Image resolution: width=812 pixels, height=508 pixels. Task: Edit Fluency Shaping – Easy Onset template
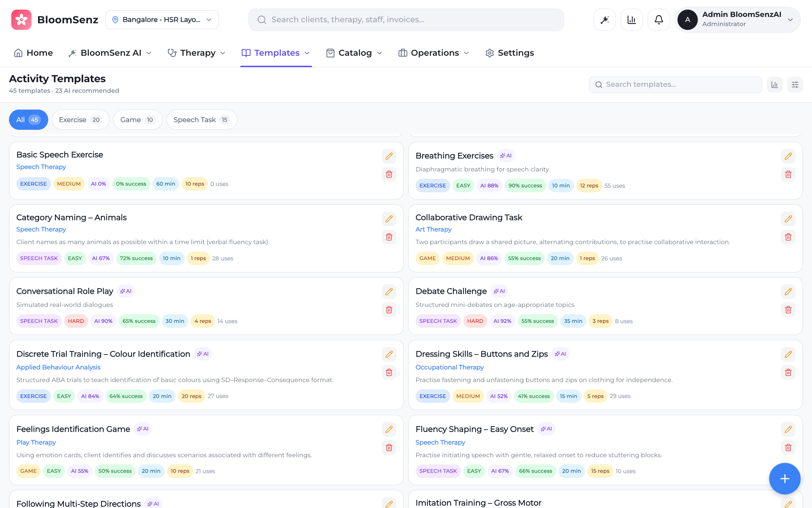[x=788, y=429]
